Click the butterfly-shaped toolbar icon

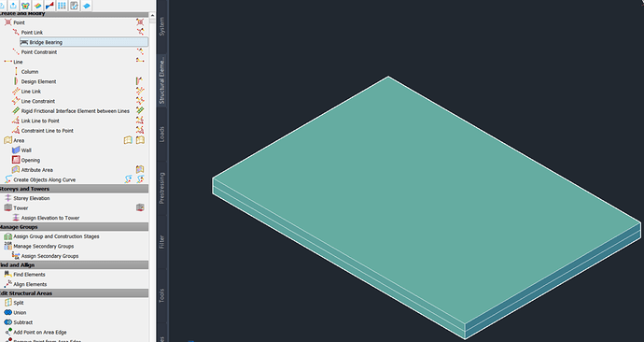pos(25,6)
